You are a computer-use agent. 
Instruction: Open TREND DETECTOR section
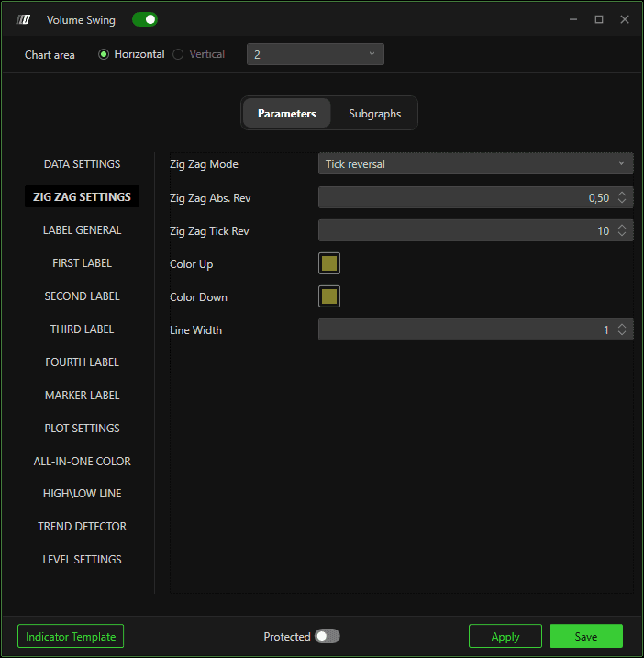pyautogui.click(x=83, y=527)
